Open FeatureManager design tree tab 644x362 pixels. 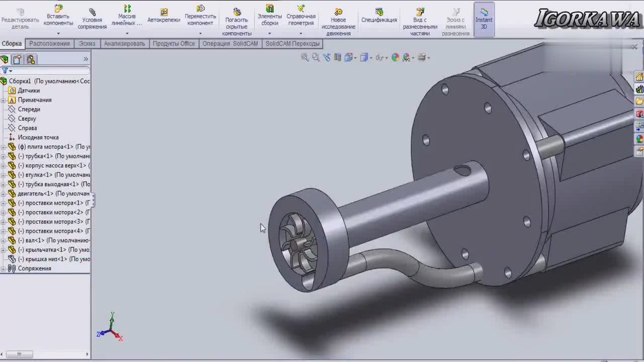pyautogui.click(x=5, y=59)
